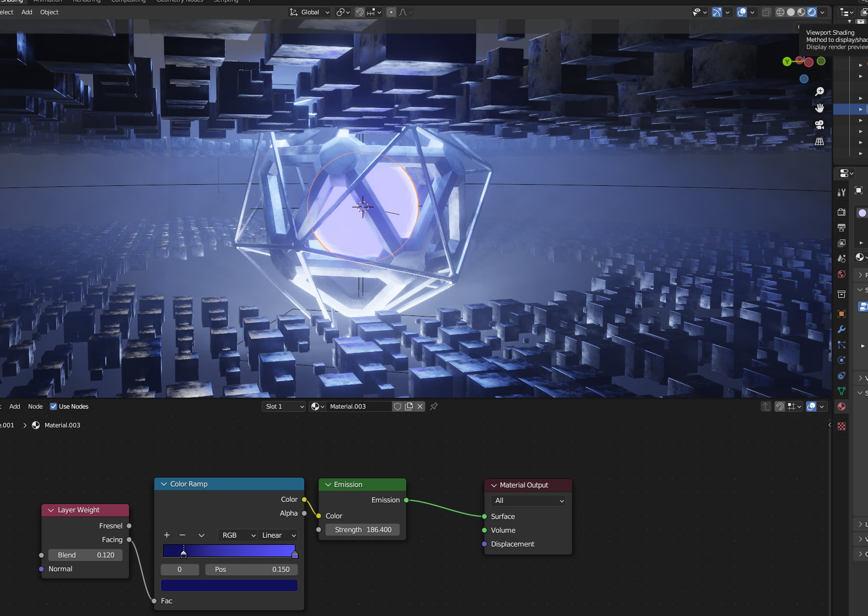Viewport: 868px width, 616px height.
Task: Open Color Ramp Linear interpolation dropdown
Action: [278, 535]
